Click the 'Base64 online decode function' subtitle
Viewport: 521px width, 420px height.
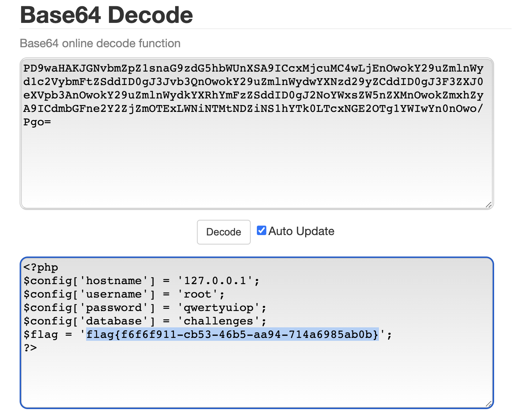coord(100,43)
